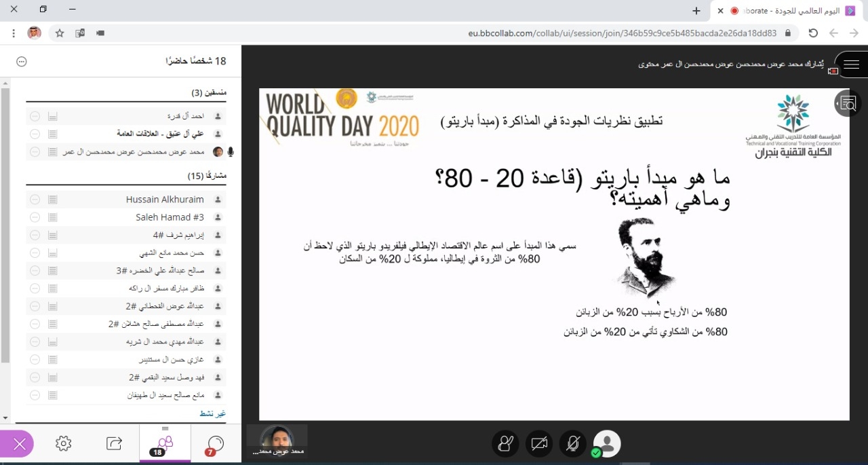Reload the page with refresh button
The height and width of the screenshot is (465, 868).
813,33
